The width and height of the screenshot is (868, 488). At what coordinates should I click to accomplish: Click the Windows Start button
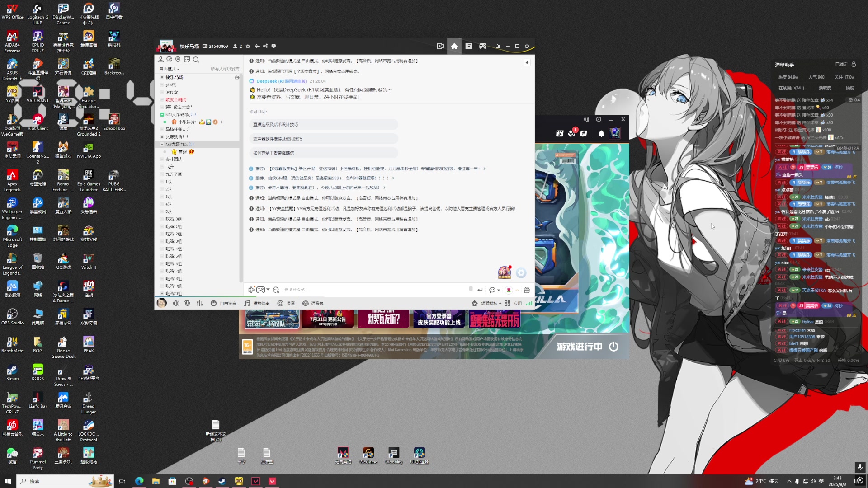pos(8,481)
